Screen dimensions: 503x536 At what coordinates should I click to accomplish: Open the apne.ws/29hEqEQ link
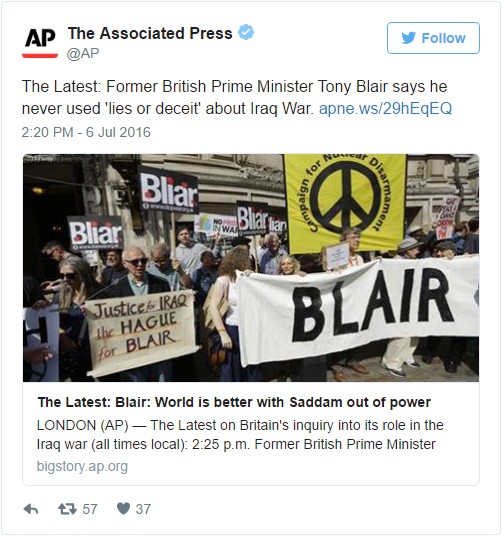click(x=385, y=108)
